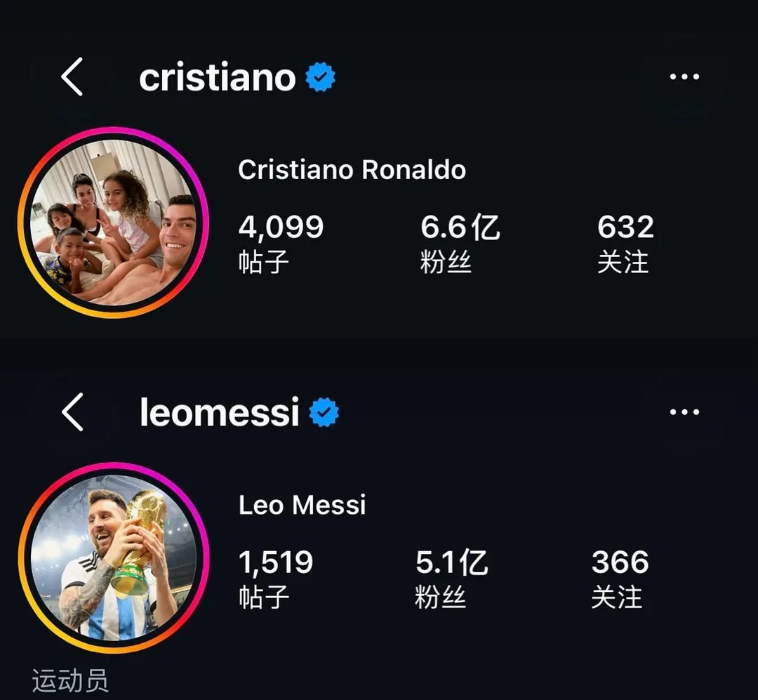Tap the verified badge beside cristiano
758x700 pixels.
320,77
